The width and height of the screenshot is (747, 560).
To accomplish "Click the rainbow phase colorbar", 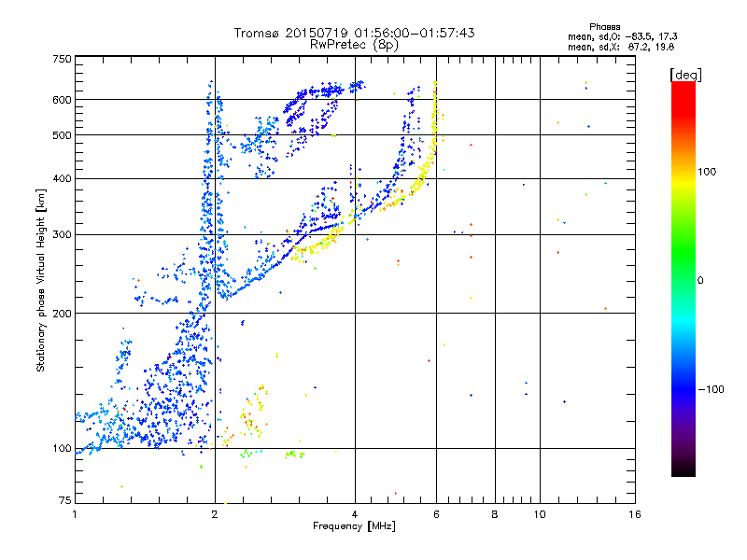I will coord(684,279).
